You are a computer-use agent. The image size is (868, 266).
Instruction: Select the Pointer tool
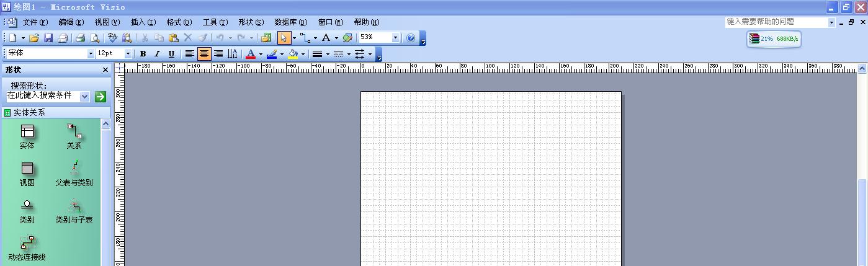pos(284,38)
